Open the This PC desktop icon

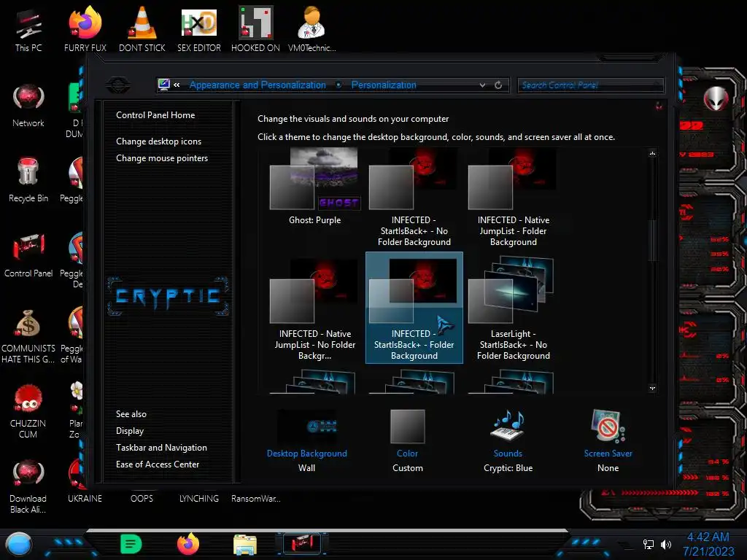tap(28, 29)
